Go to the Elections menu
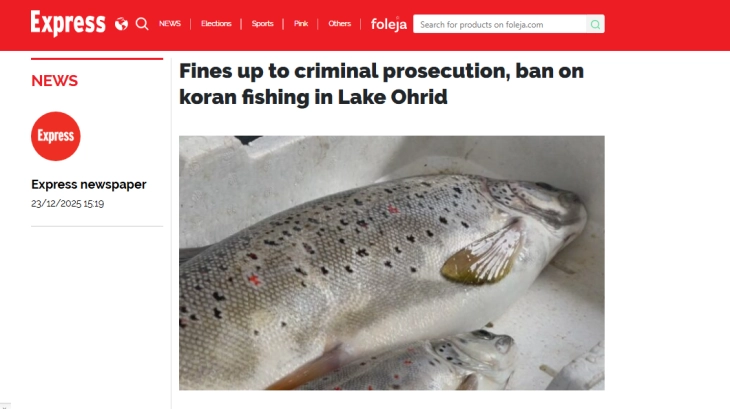730x409 pixels. click(x=216, y=24)
